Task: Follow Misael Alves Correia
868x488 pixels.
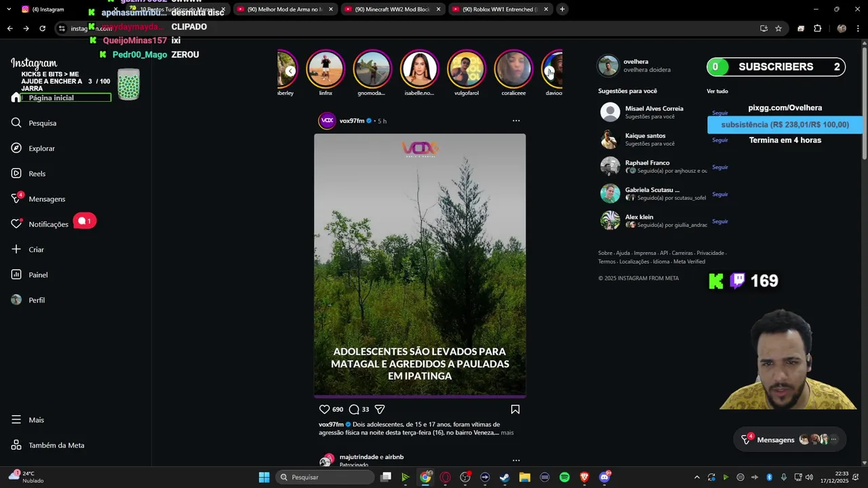Action: click(719, 113)
